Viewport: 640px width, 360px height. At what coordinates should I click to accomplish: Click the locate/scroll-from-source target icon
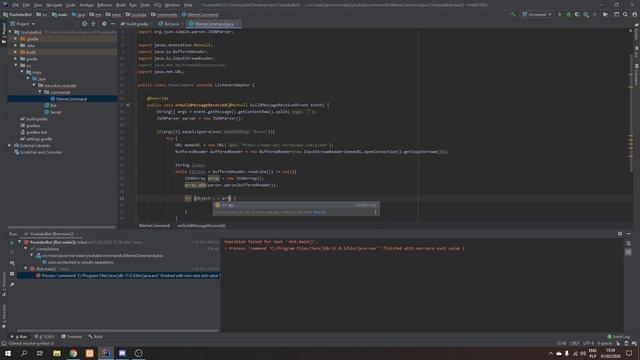coord(84,24)
